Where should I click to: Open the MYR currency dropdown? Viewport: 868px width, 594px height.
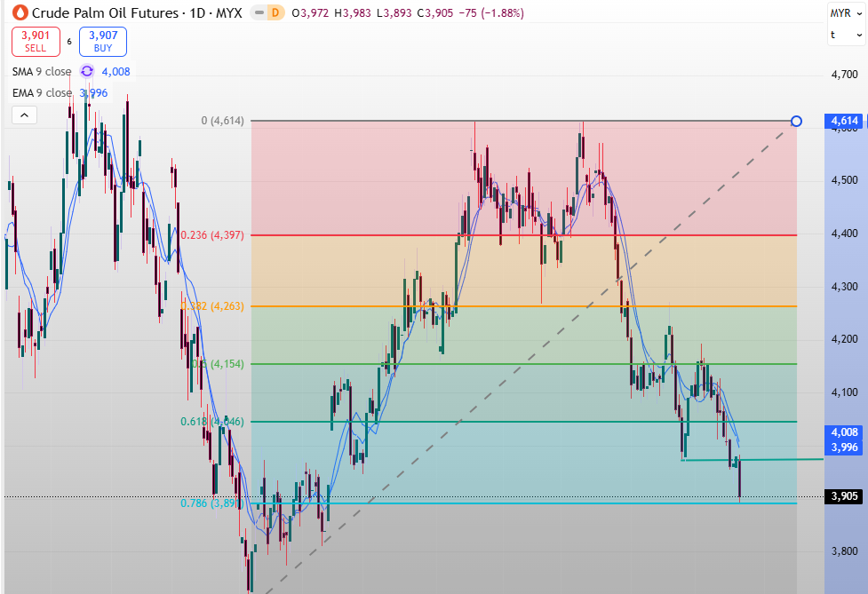[844, 12]
